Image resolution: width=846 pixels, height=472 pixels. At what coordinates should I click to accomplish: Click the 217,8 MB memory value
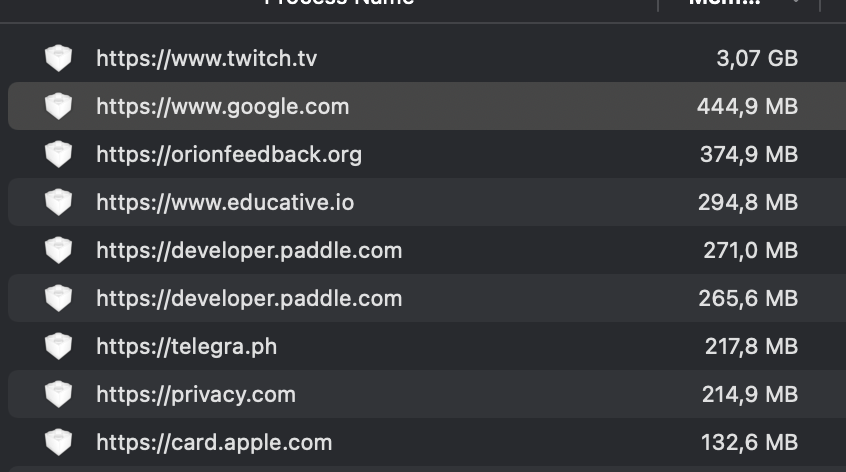(751, 346)
